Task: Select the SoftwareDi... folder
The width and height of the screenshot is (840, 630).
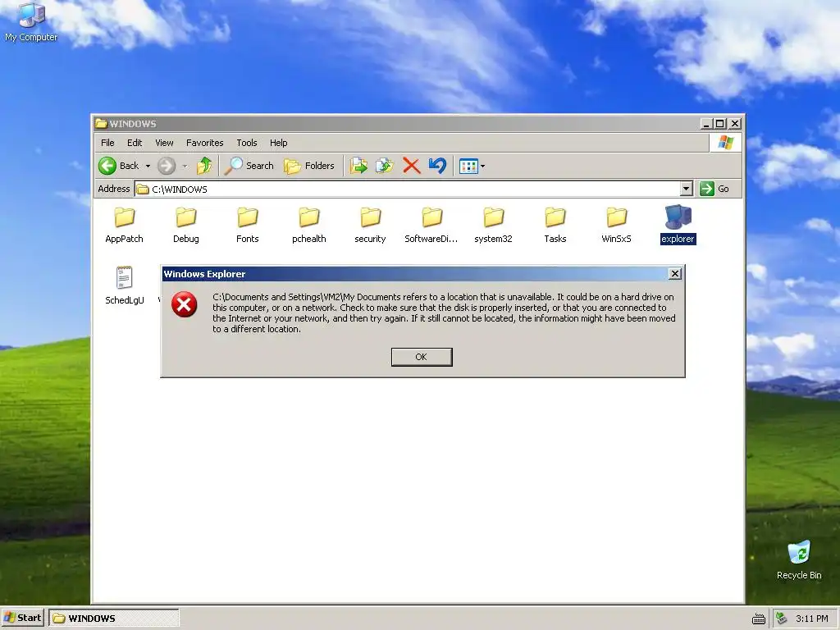Action: click(431, 225)
